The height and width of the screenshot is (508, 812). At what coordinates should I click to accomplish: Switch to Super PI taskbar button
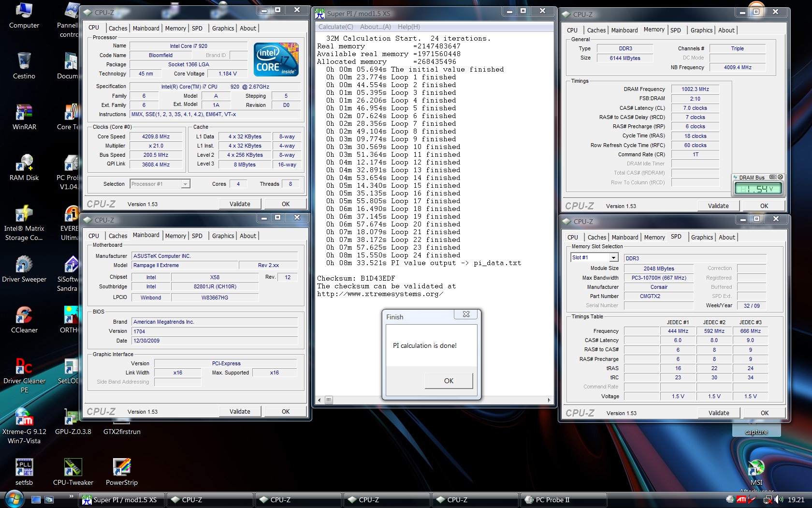122,500
